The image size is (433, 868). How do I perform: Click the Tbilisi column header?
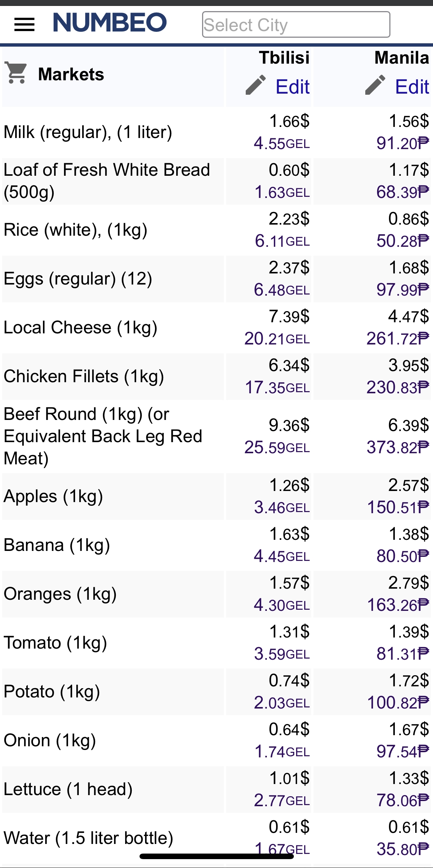pyautogui.click(x=284, y=58)
